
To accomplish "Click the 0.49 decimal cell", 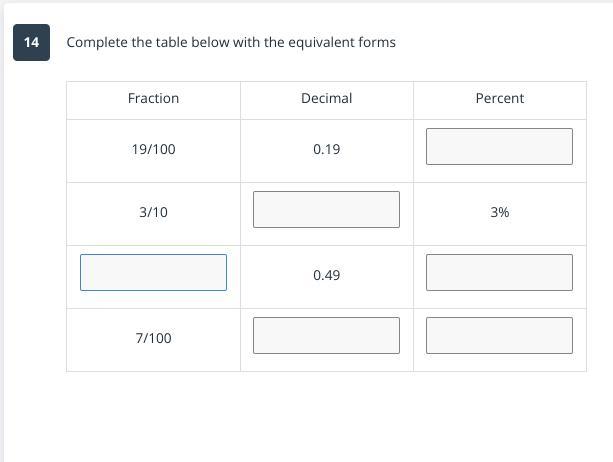I will 326,275.
